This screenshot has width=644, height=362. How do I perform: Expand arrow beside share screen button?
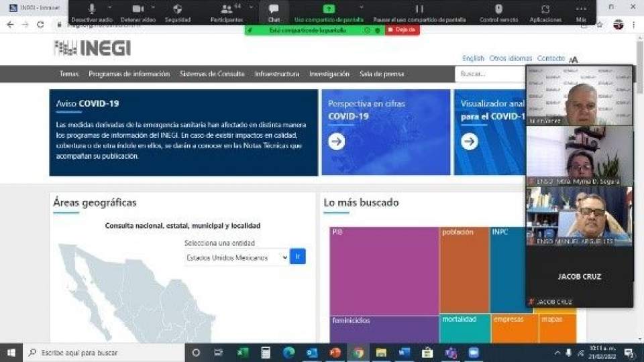(x=361, y=7)
